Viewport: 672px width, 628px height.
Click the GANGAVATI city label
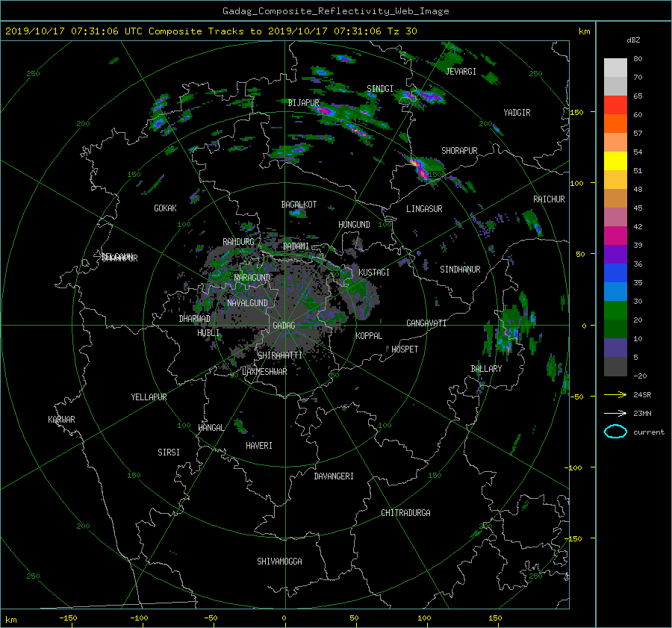tap(426, 323)
